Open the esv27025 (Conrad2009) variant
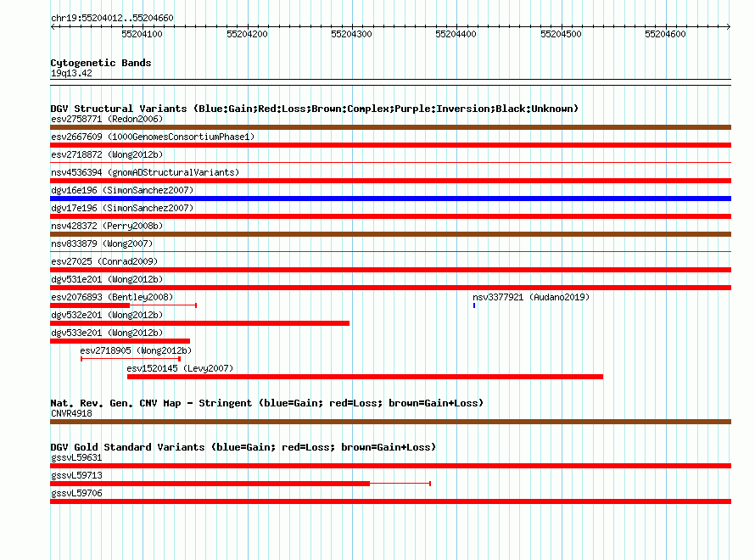 (104, 261)
